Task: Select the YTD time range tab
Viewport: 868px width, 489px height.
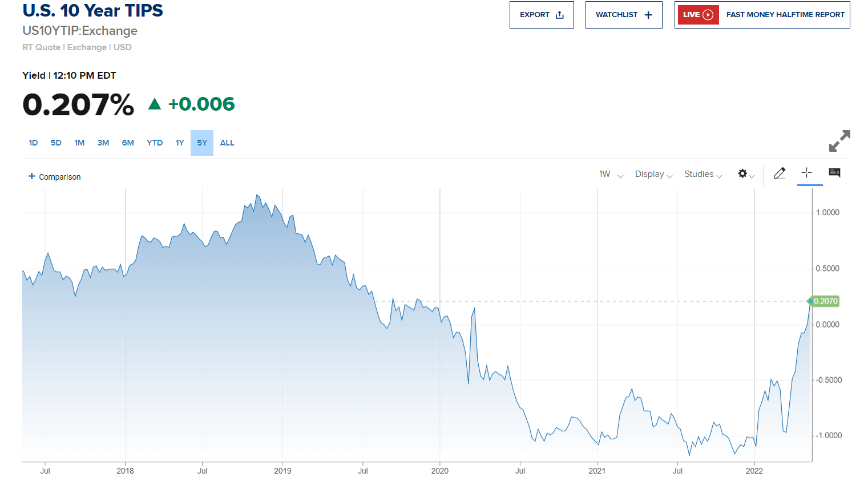Action: pyautogui.click(x=154, y=143)
